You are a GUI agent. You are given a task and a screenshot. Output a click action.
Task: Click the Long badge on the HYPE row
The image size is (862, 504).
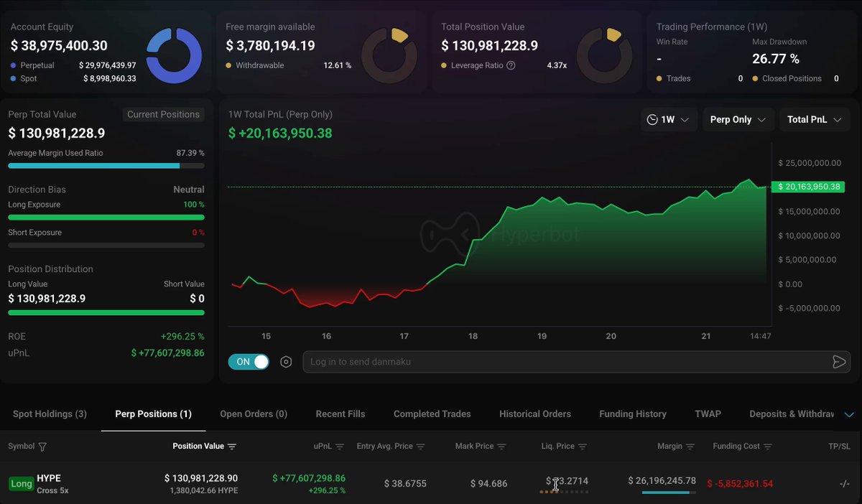click(21, 484)
